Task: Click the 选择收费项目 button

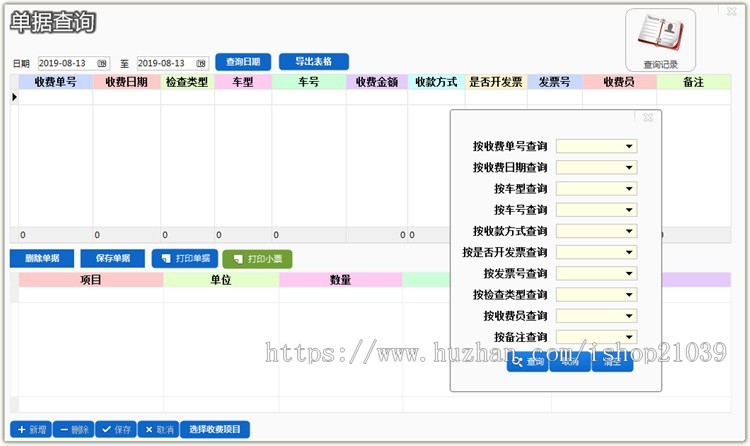Action: (215, 429)
